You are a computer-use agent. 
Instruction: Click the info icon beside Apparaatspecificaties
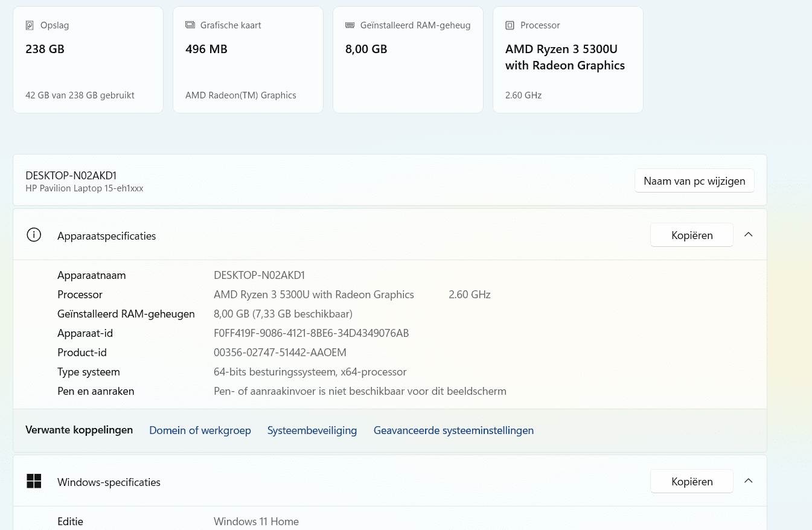click(x=34, y=235)
